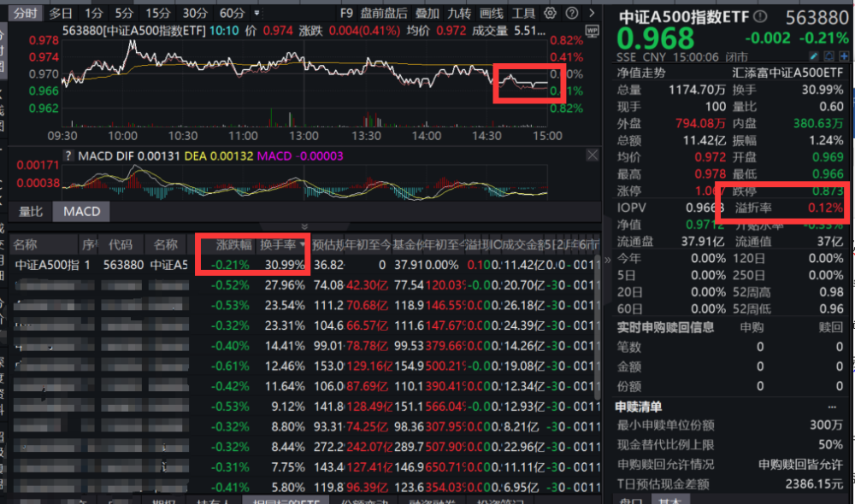Click the MACD indicator help question icon

tap(68, 156)
